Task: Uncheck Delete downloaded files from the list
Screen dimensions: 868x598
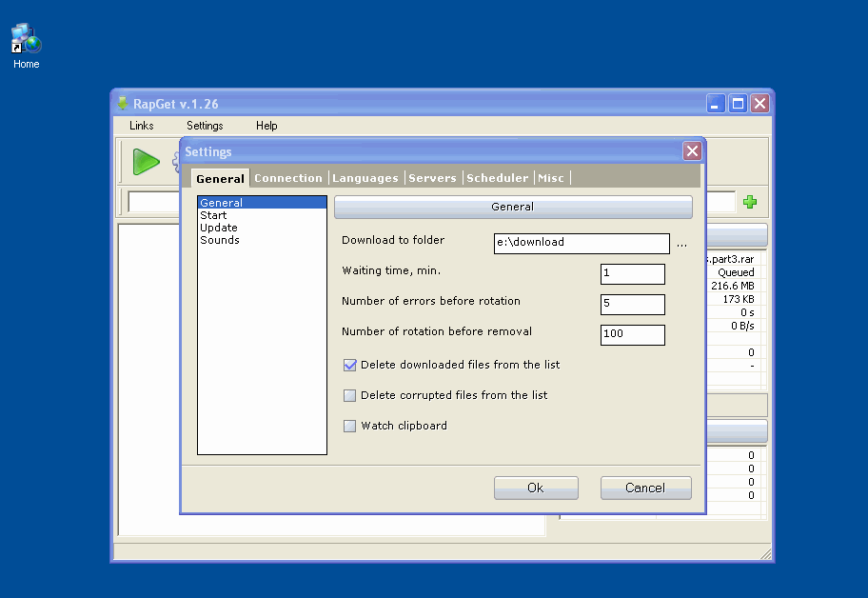Action: [350, 365]
